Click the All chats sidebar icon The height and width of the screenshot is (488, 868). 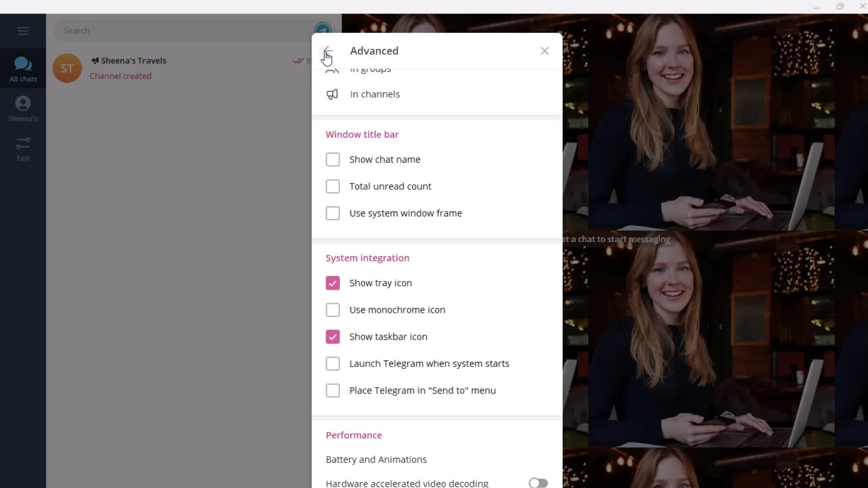click(x=23, y=69)
